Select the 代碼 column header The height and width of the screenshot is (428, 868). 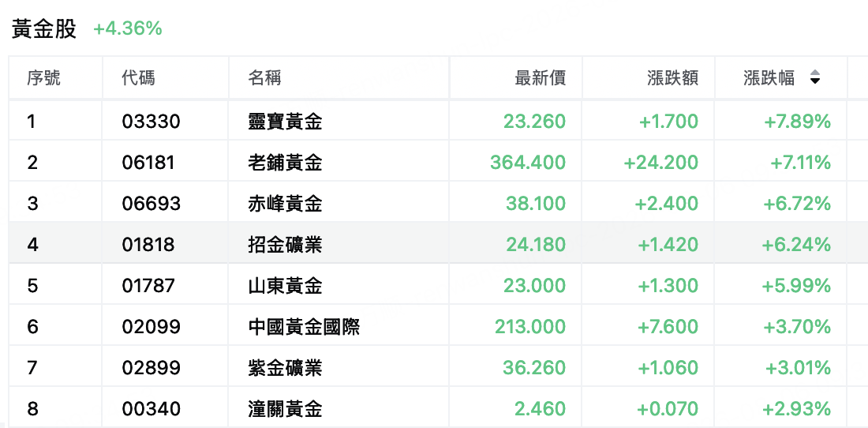tap(138, 78)
